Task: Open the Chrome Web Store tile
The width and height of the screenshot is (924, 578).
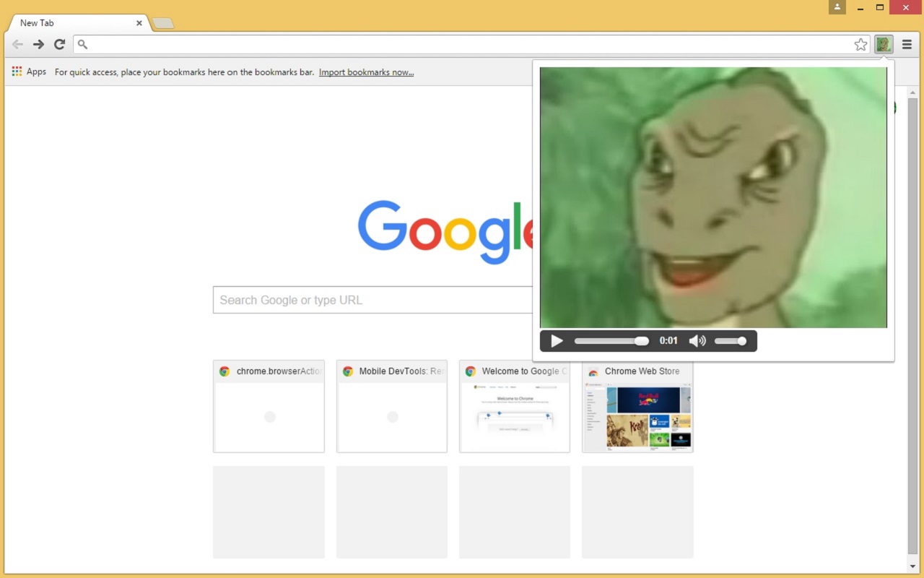Action: pos(637,407)
